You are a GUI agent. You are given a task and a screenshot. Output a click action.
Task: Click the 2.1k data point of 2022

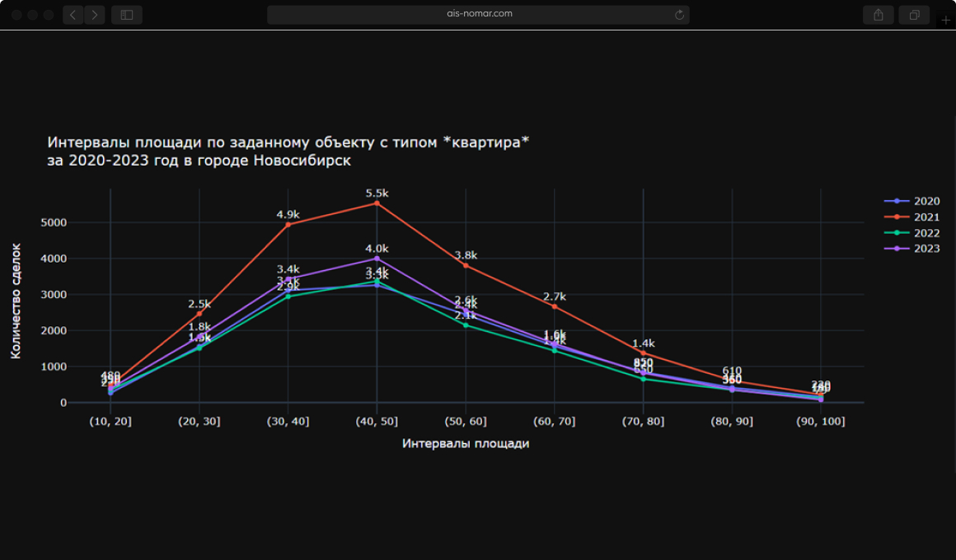(466, 325)
